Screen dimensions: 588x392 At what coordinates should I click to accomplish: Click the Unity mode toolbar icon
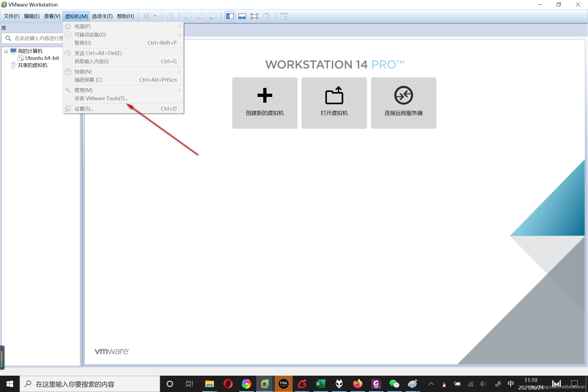click(x=267, y=16)
